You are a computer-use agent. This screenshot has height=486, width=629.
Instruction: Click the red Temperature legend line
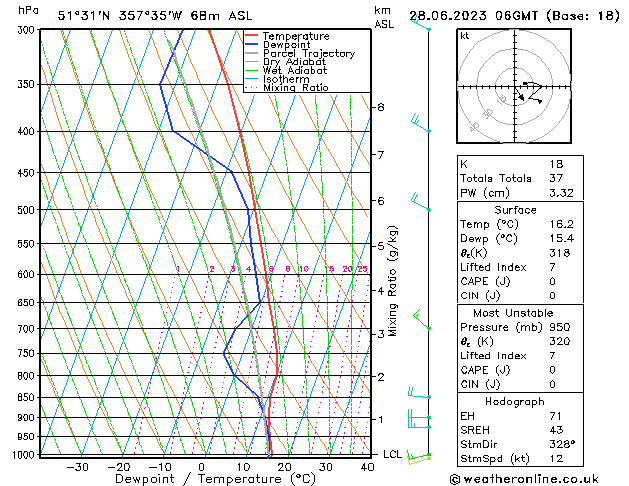tap(252, 36)
